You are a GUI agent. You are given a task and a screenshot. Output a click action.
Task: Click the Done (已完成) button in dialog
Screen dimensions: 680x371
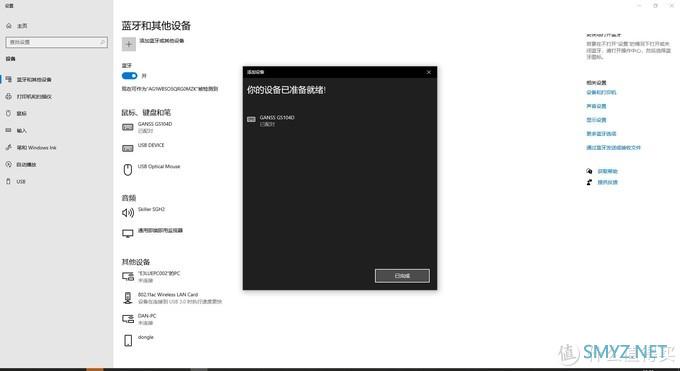[402, 276]
